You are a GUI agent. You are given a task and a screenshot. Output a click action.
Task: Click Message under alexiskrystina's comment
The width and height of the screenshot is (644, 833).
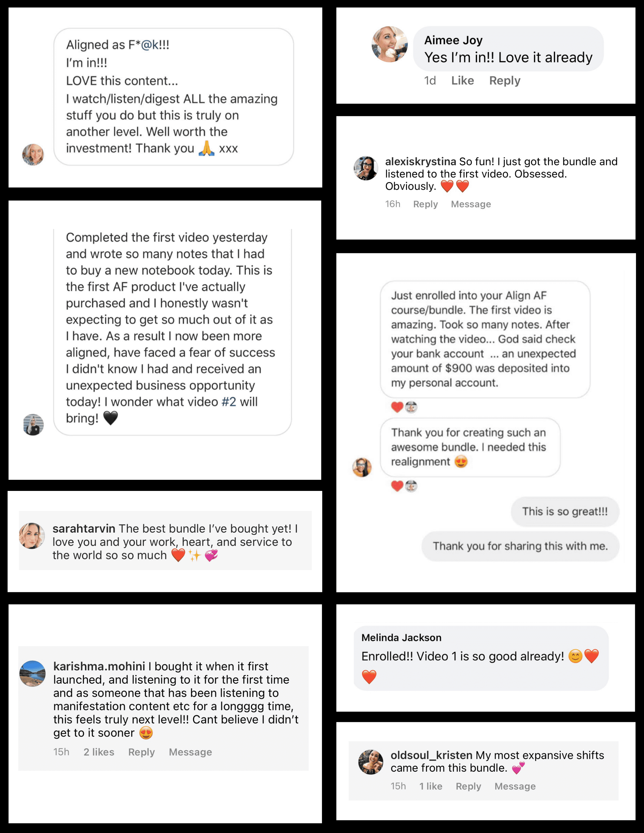(x=470, y=204)
